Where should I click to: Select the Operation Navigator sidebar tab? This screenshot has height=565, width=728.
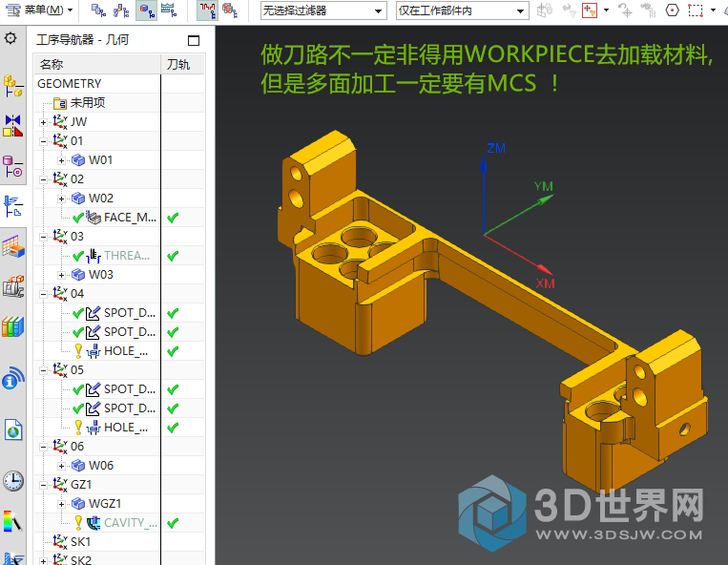coord(13,206)
